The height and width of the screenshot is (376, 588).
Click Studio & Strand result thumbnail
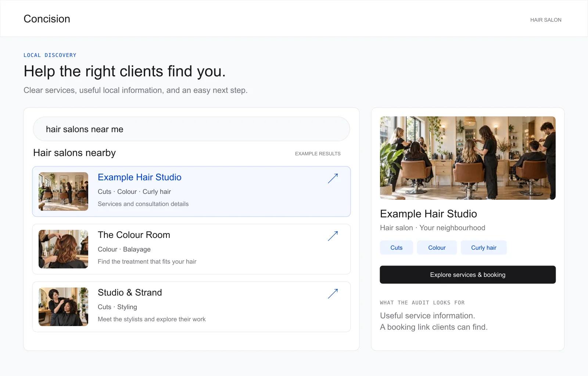click(x=63, y=307)
